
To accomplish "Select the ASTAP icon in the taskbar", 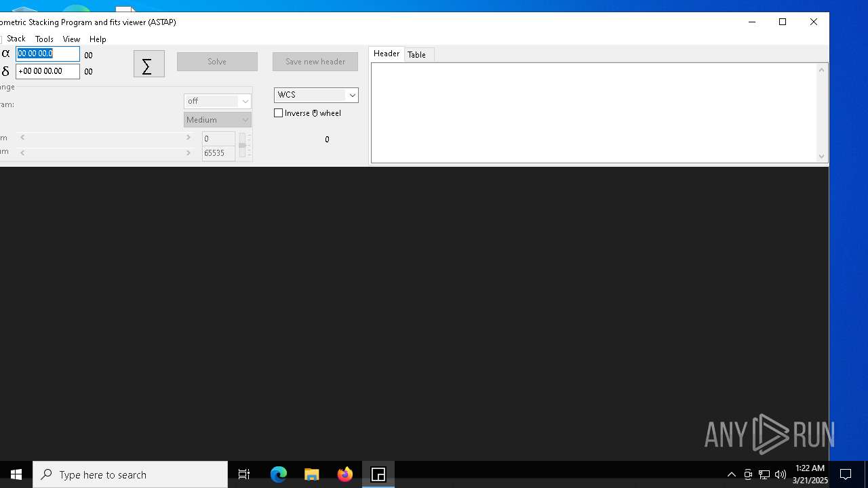I will point(378,474).
